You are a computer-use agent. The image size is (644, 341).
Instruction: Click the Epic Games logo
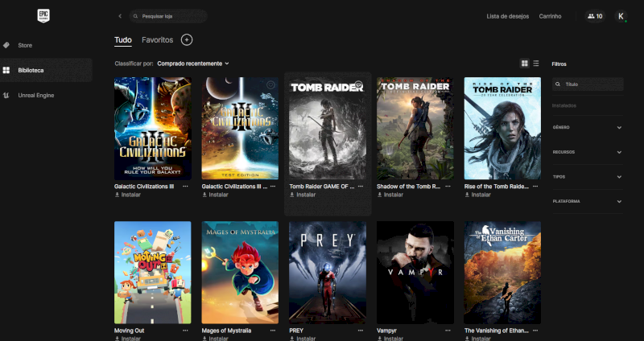click(43, 15)
